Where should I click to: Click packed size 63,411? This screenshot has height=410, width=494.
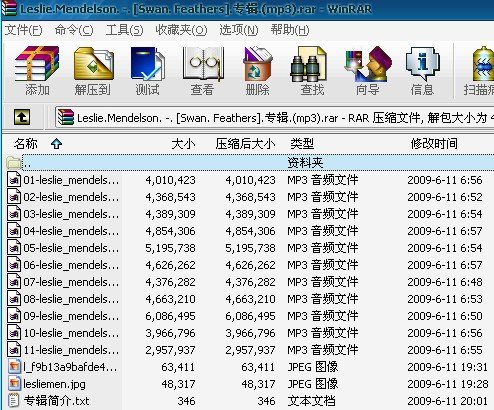[x=258, y=367]
